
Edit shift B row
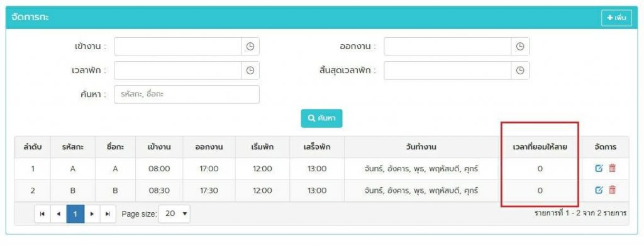click(599, 190)
